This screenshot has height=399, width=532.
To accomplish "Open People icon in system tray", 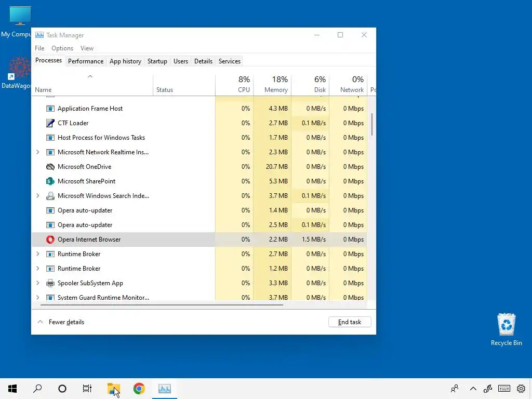I will (455, 389).
